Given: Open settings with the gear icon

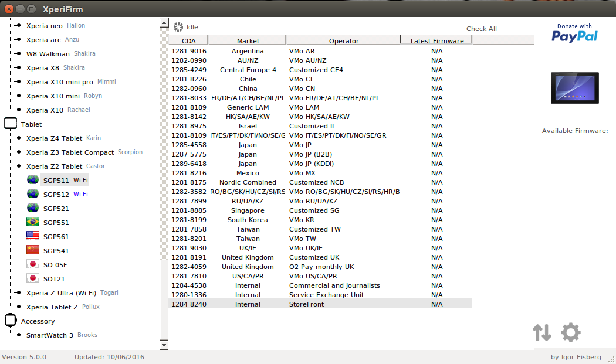Looking at the screenshot, I should click(x=570, y=332).
